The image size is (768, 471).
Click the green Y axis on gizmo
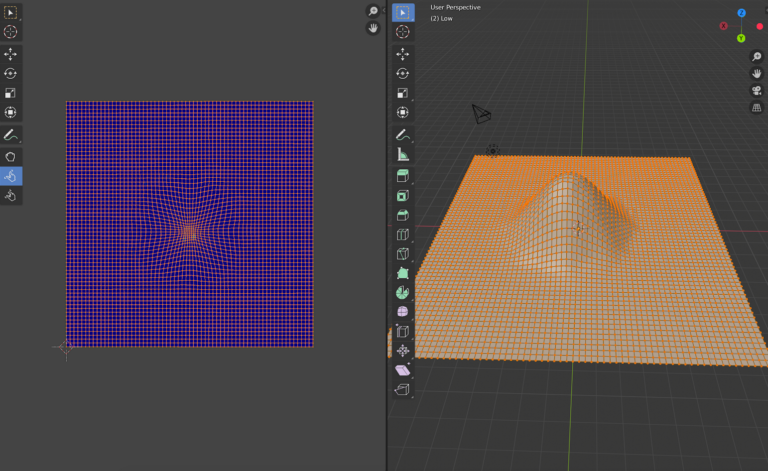[741, 38]
